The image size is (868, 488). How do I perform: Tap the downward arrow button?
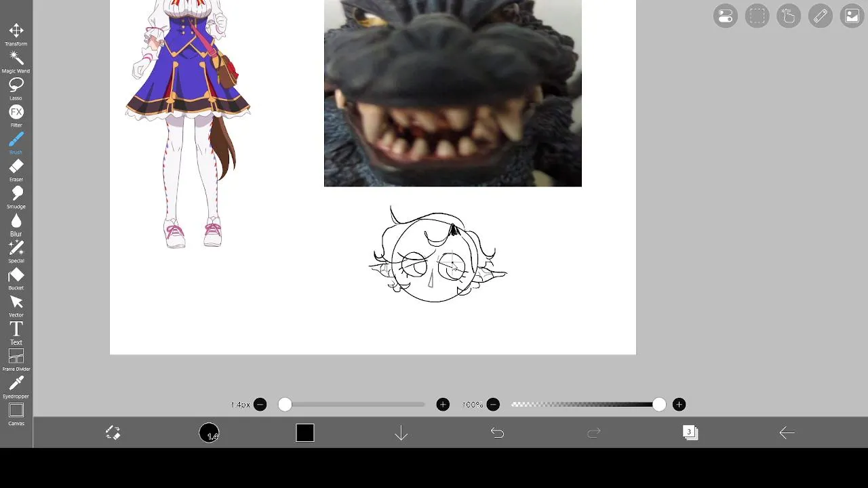tap(401, 432)
